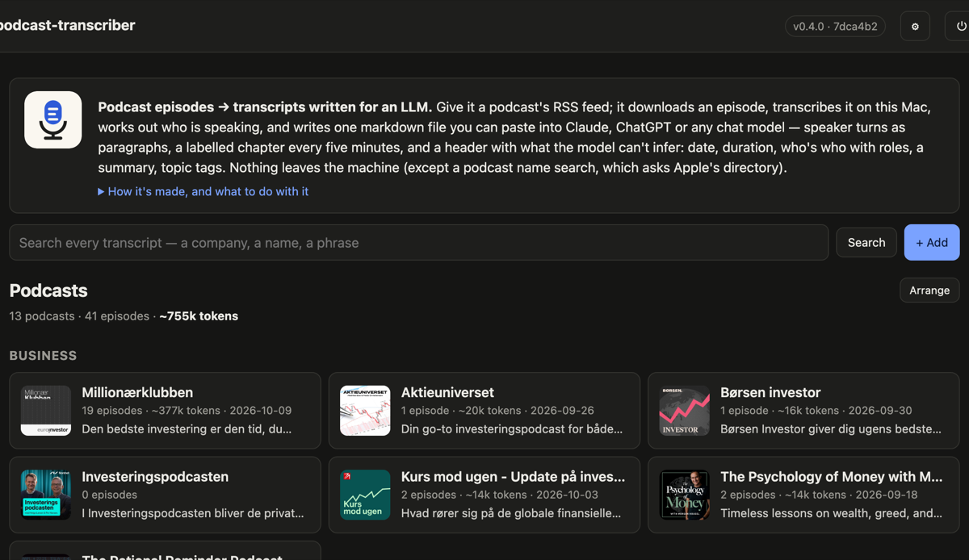The width and height of the screenshot is (969, 560).
Task: Open the Investeringspodcasten title
Action: pyautogui.click(x=155, y=476)
